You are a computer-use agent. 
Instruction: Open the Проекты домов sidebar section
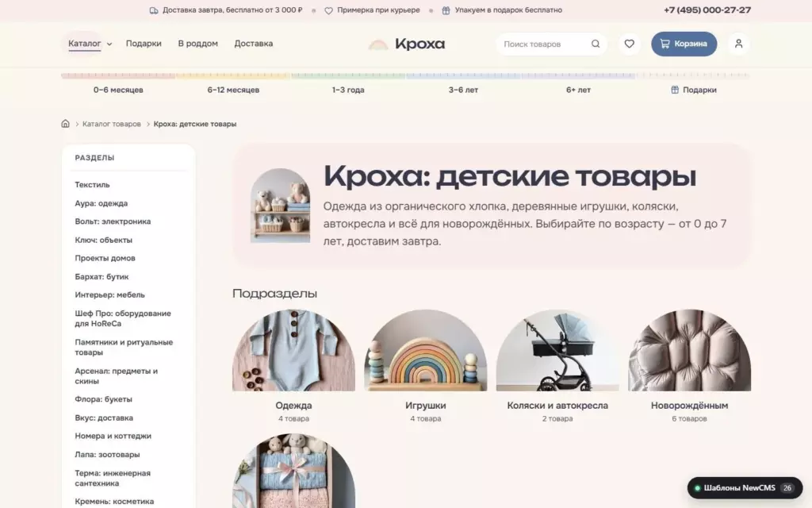tap(105, 258)
